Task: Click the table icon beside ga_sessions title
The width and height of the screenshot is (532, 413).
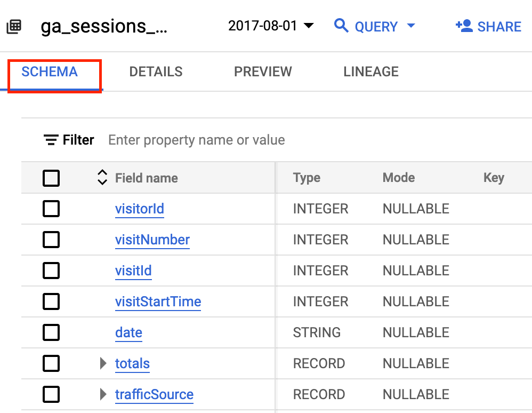Action: (14, 26)
